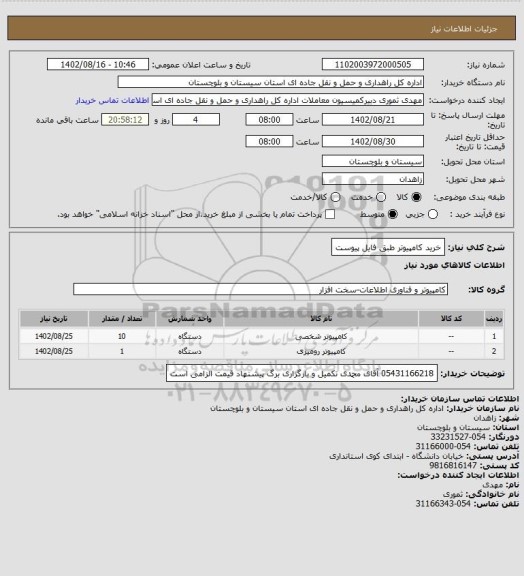This screenshot has width=524, height=576.
Task: Click the کامپیوتر رومیزی item cell
Action: click(x=321, y=351)
